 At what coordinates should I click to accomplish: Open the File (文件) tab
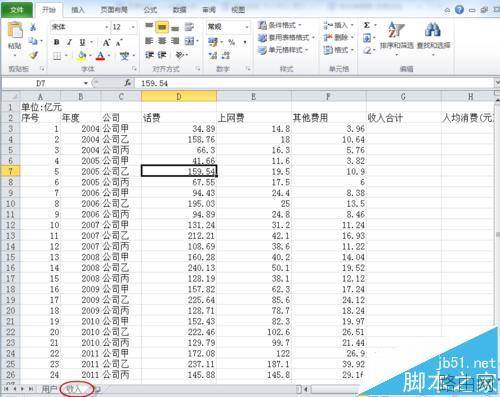click(17, 10)
